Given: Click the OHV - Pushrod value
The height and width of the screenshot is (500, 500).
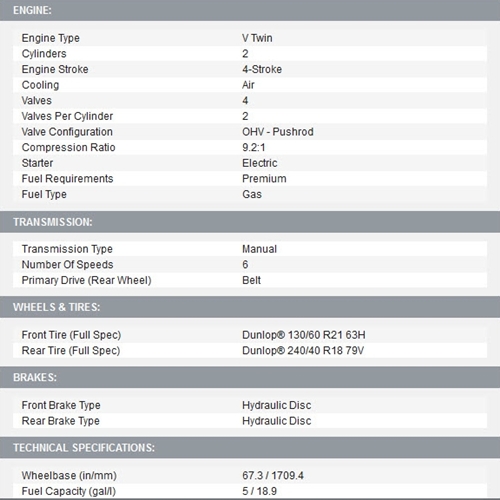Looking at the screenshot, I should click(278, 132).
